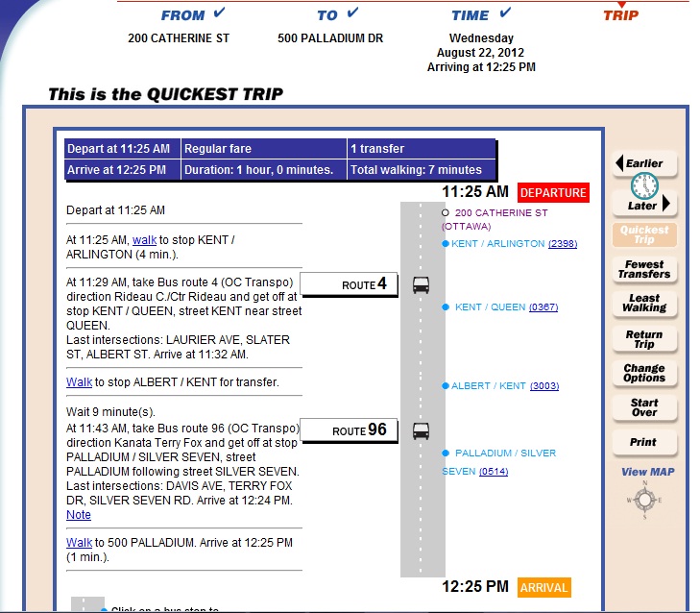Select Least Walking option
This screenshot has width=700, height=613.
(644, 304)
